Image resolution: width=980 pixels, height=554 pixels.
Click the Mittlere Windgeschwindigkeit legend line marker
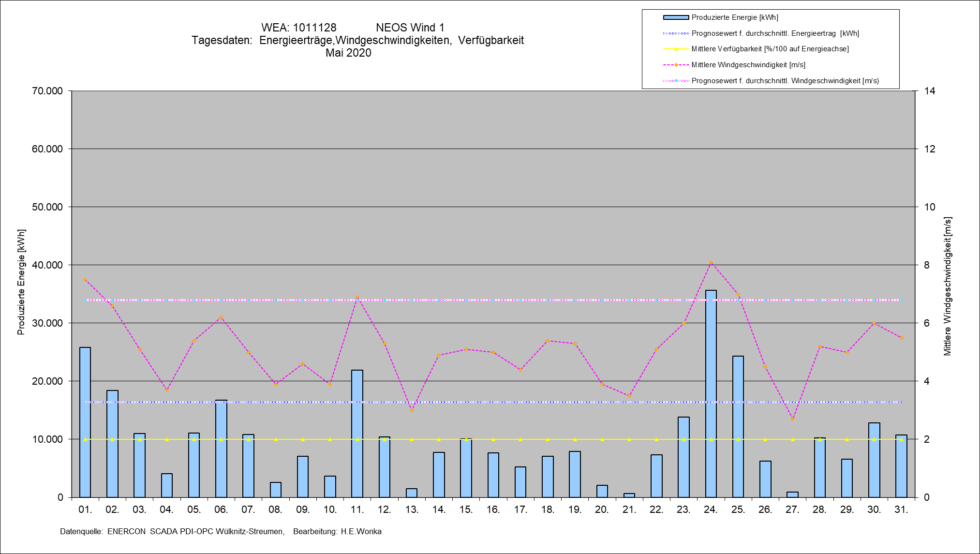coord(676,65)
